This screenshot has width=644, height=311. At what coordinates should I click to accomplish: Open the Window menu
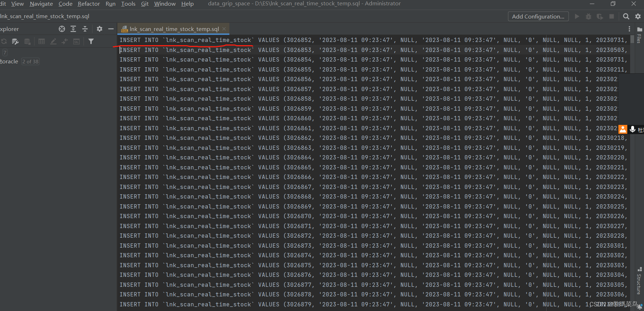tap(165, 4)
